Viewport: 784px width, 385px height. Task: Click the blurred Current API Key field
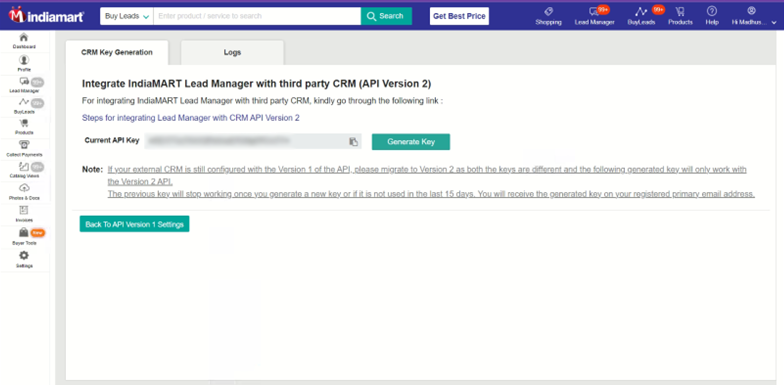click(253, 141)
